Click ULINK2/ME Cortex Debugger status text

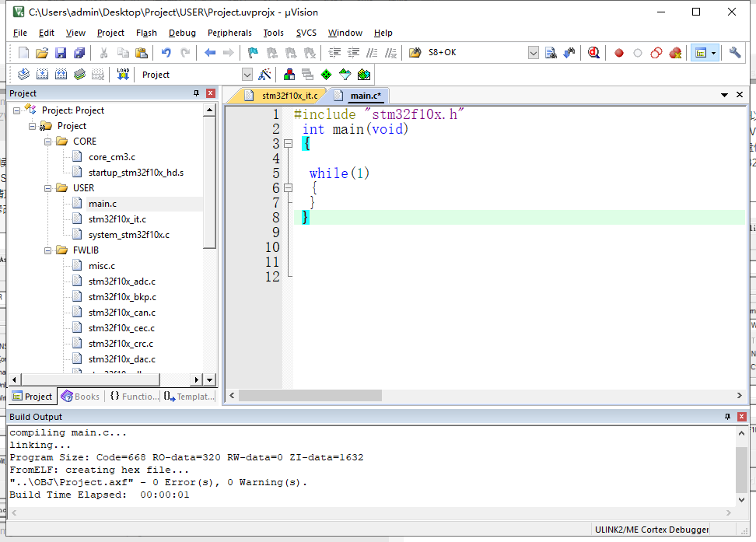click(652, 530)
